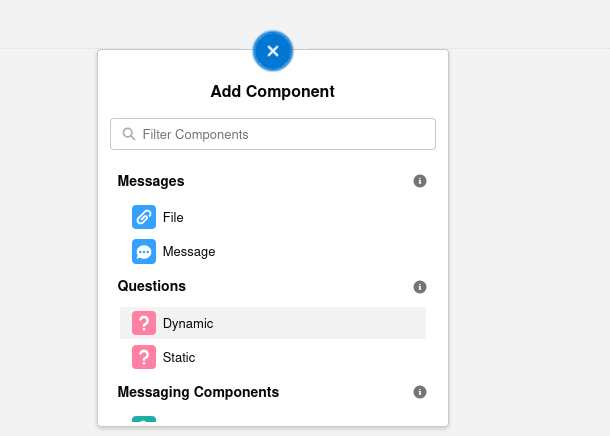Image resolution: width=610 pixels, height=436 pixels.
Task: Select the Message speech bubble icon
Action: pyautogui.click(x=144, y=252)
